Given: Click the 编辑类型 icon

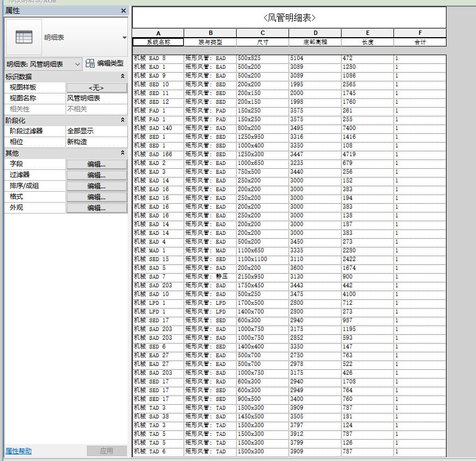Looking at the screenshot, I should [90, 63].
